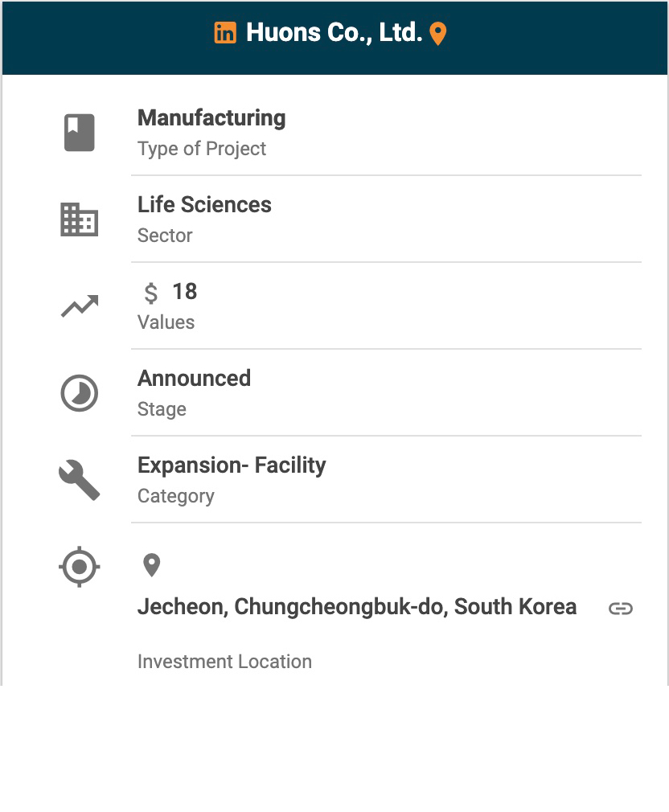
Task: Click the Announced stage value
Action: [x=194, y=379]
